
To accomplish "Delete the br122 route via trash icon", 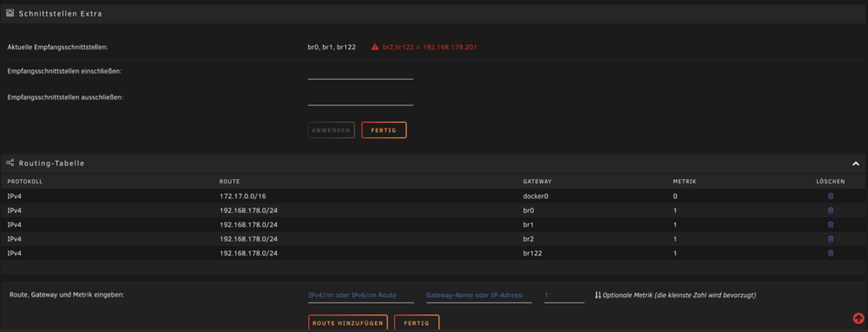I will click(831, 253).
